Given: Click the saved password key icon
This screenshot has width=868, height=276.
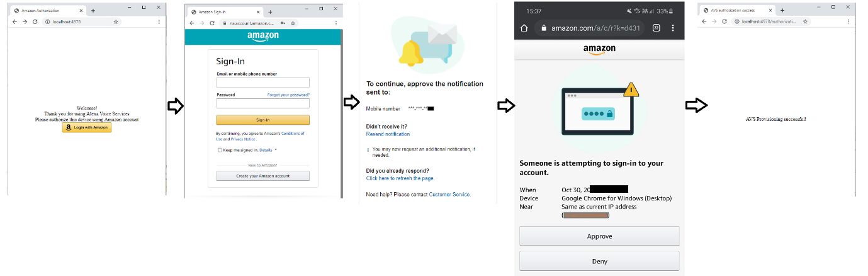Looking at the screenshot, I should click(x=283, y=23).
